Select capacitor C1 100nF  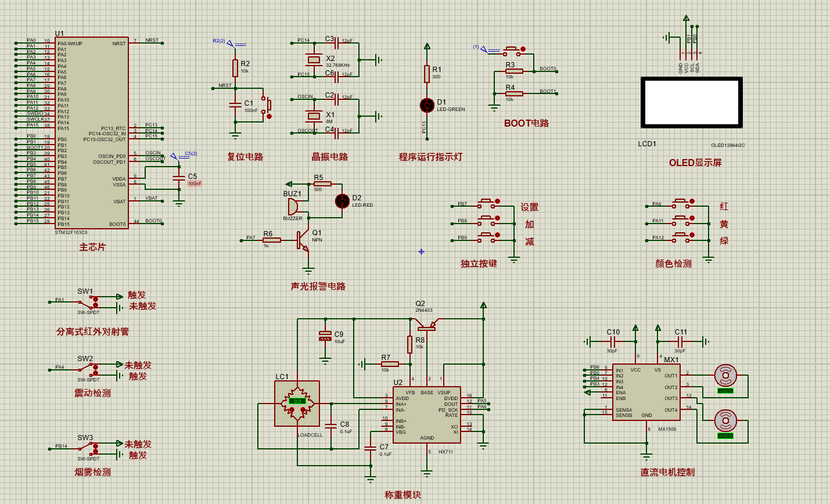[235, 105]
